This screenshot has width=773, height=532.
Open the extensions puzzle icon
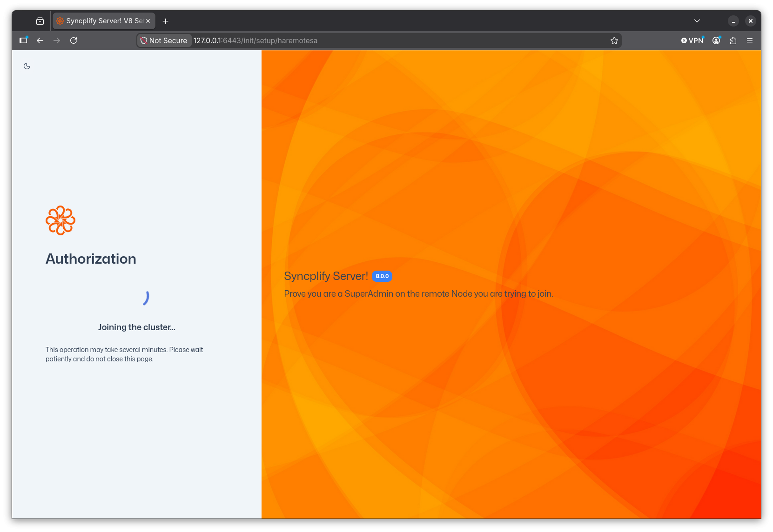pyautogui.click(x=733, y=40)
